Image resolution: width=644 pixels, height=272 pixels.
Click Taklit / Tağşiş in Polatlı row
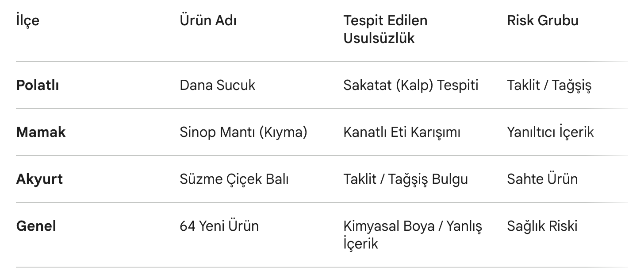click(549, 85)
